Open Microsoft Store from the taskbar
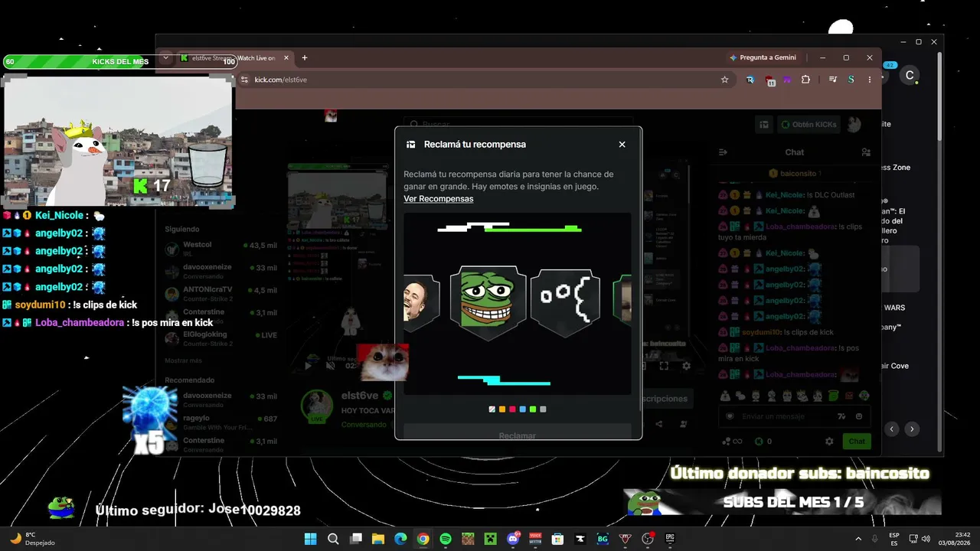980x551 pixels. pos(557,539)
